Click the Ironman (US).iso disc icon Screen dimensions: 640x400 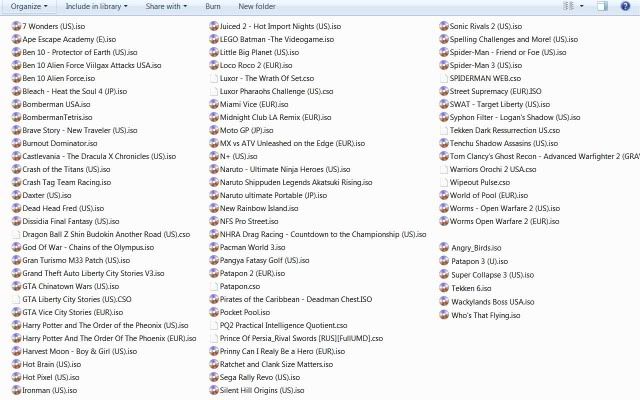click(x=16, y=390)
